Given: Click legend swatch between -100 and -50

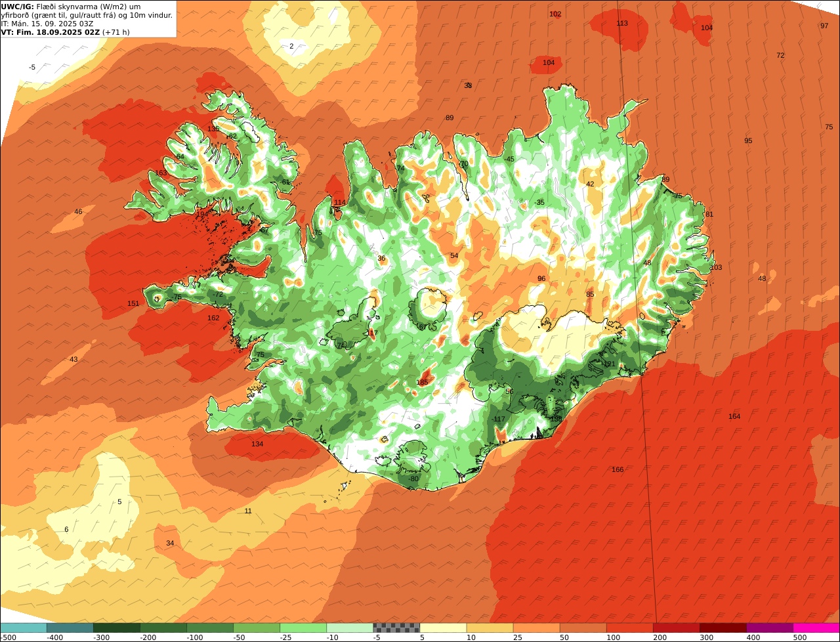Looking at the screenshot, I should click(x=209, y=628).
